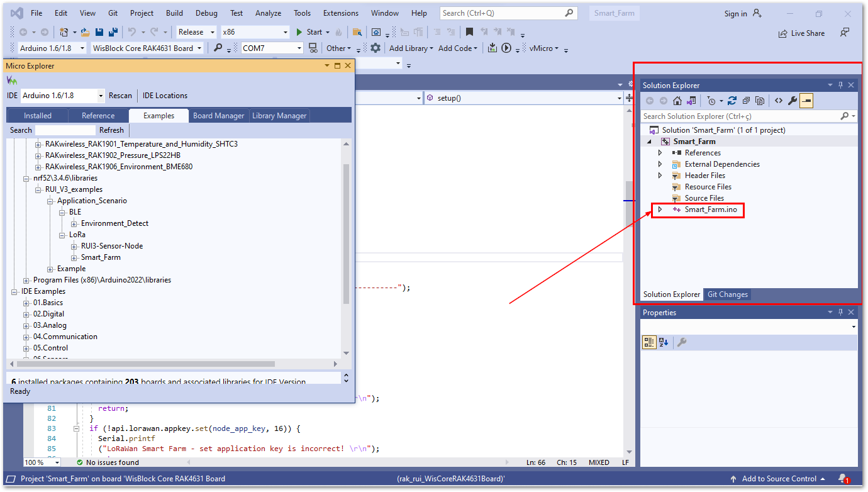868x492 pixels.
Task: Open the Other dropdown menu
Action: (x=338, y=48)
